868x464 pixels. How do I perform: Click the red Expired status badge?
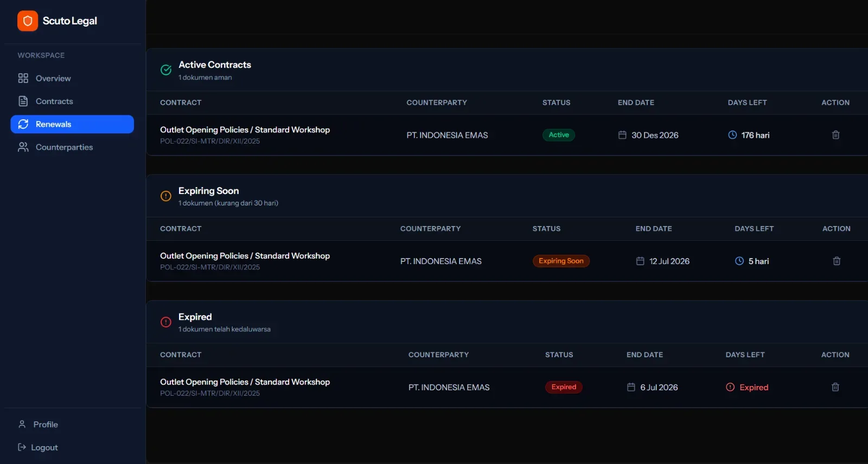pos(564,387)
